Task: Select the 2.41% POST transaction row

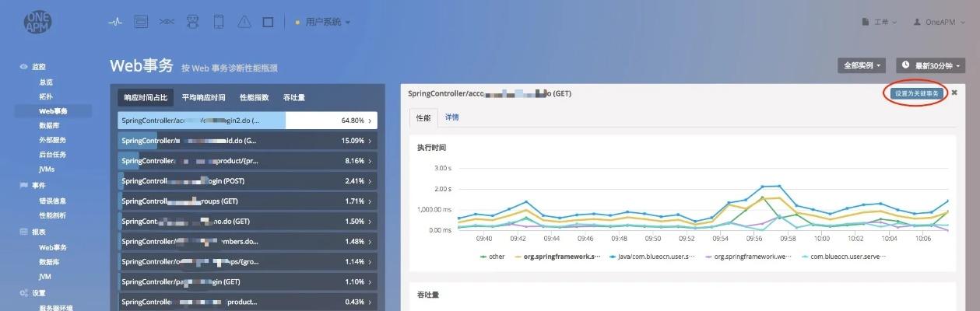Action: pyautogui.click(x=248, y=181)
